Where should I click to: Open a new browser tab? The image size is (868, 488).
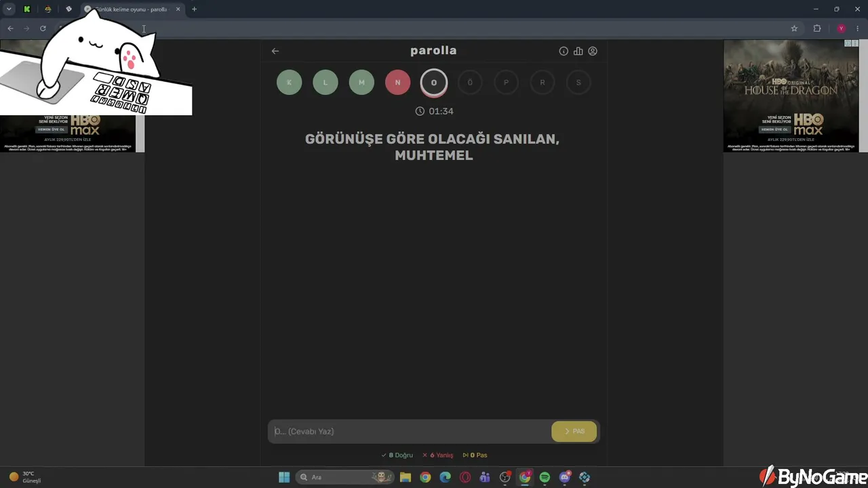pos(194,9)
